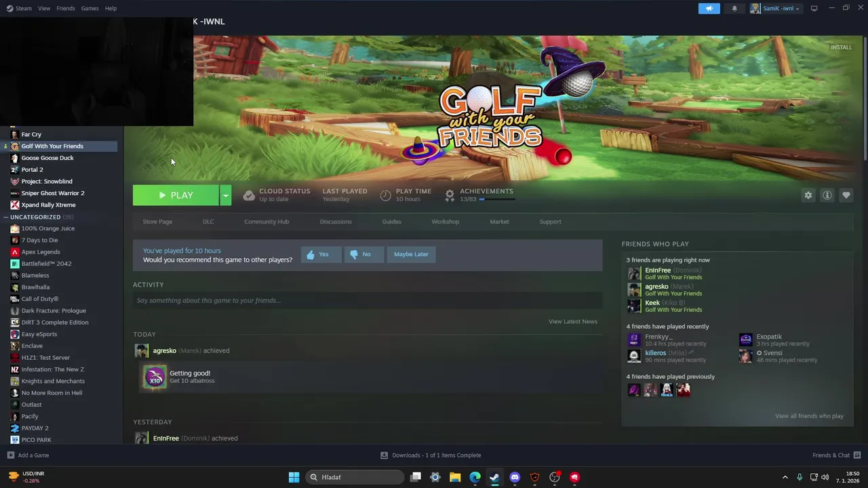Click Add a Game plus icon
The height and width of the screenshot is (488, 868).
click(10, 455)
